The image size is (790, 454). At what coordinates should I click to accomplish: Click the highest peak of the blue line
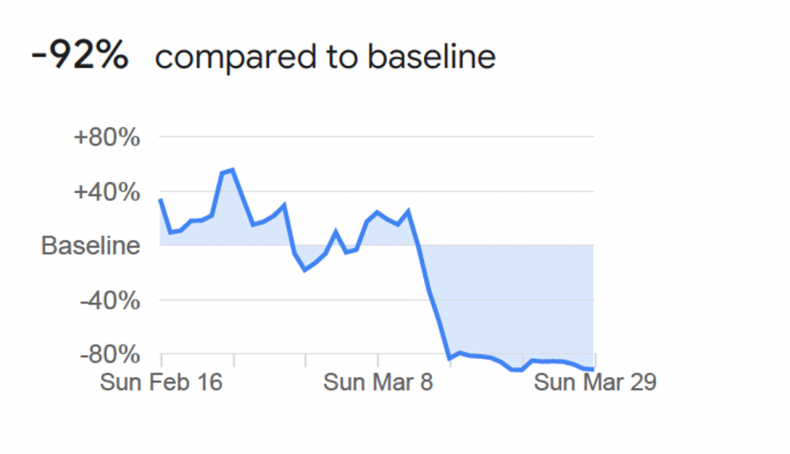point(232,170)
